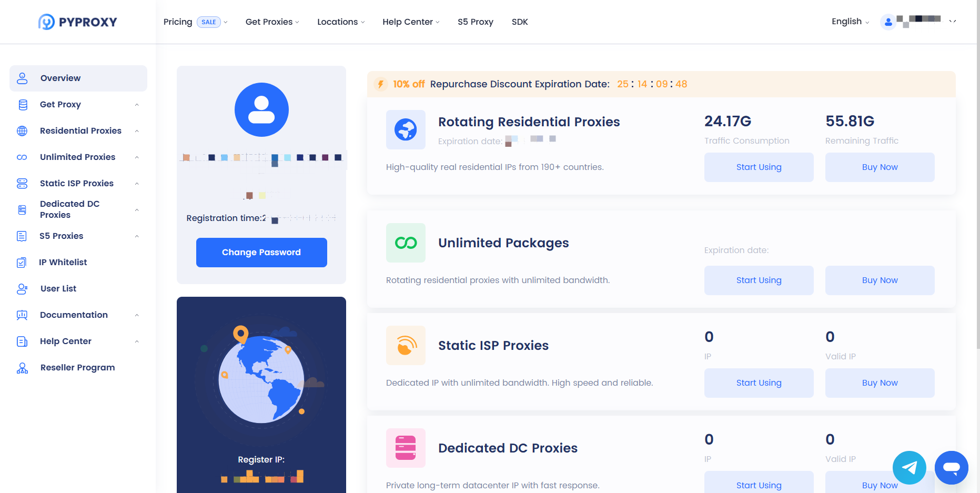Click the Unlimited Packages infinity icon
This screenshot has width=980, height=493.
coord(406,243)
